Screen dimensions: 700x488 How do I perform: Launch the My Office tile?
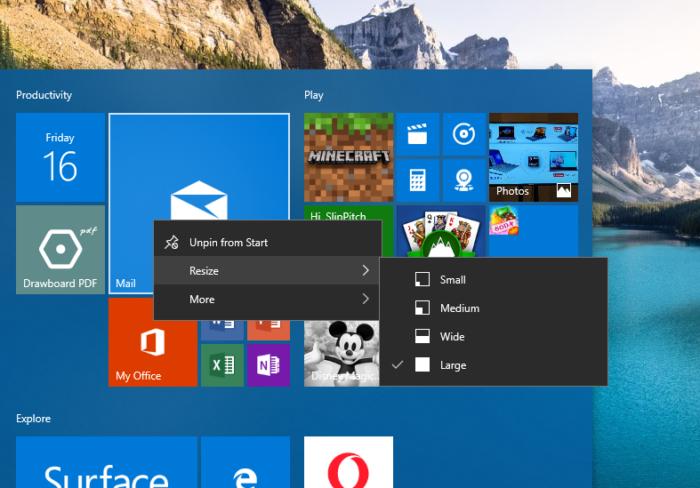click(152, 343)
